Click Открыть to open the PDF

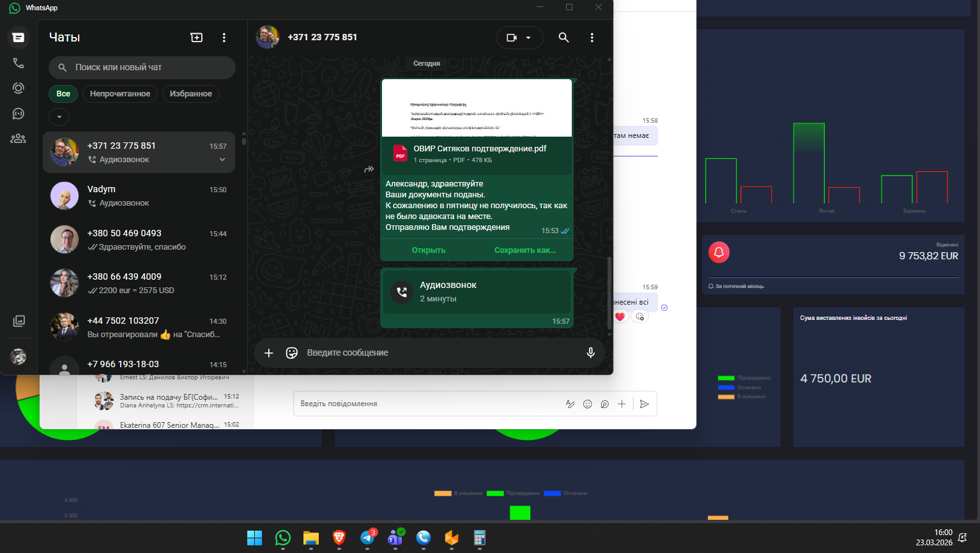[x=429, y=250]
